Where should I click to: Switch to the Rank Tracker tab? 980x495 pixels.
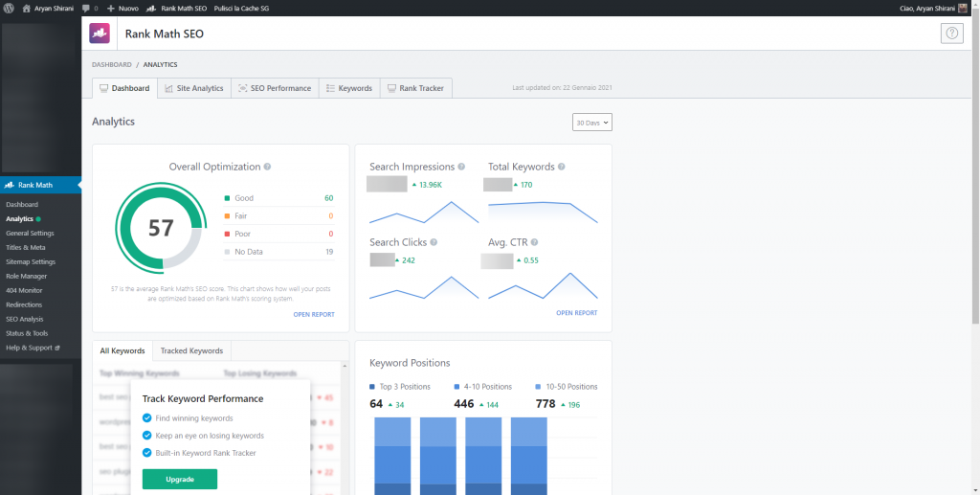pyautogui.click(x=415, y=88)
